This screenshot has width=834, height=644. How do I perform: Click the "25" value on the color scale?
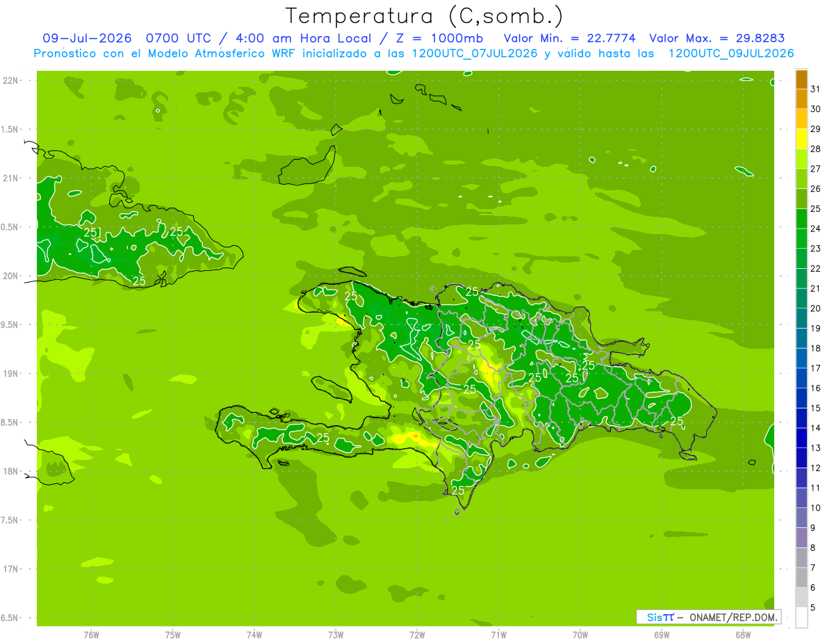(x=815, y=208)
